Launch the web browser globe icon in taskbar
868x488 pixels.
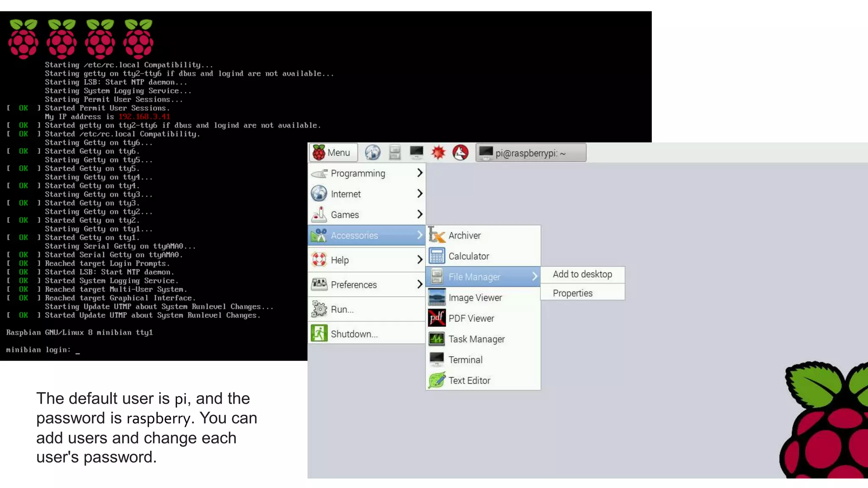(373, 153)
